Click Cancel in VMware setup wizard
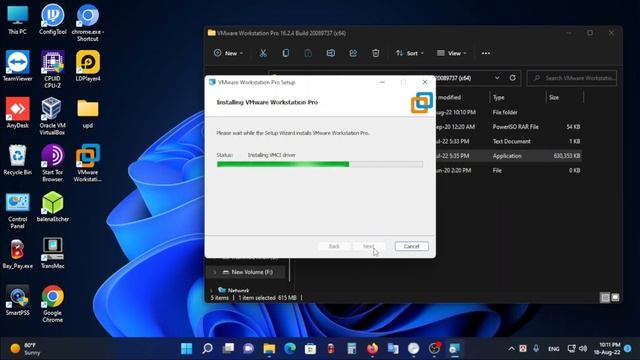The width and height of the screenshot is (640, 360). coord(411,246)
